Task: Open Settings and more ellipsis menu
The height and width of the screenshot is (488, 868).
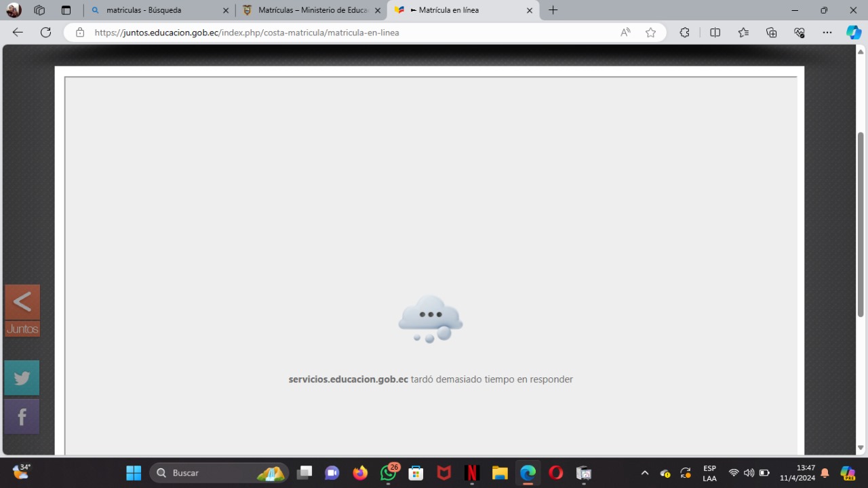Action: [x=827, y=33]
